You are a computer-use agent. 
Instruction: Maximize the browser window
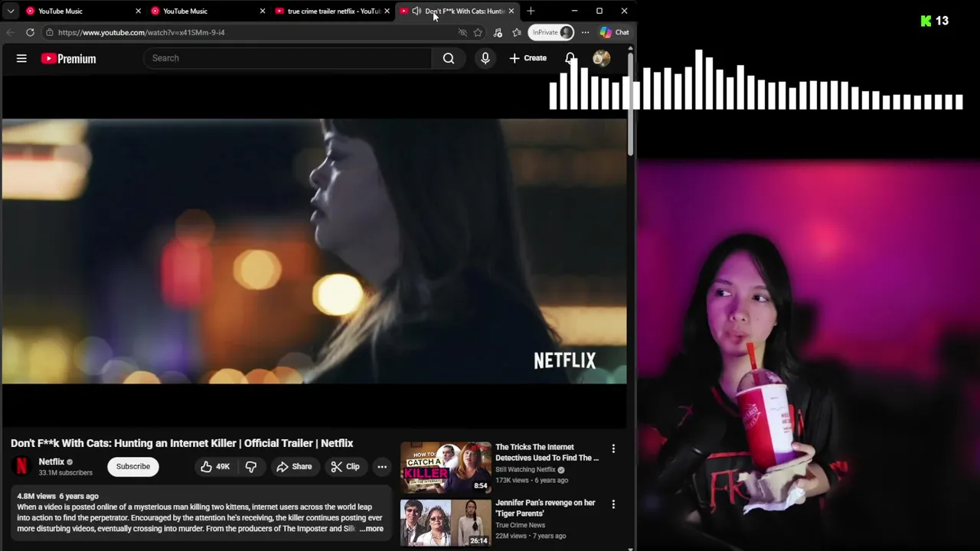coord(599,11)
